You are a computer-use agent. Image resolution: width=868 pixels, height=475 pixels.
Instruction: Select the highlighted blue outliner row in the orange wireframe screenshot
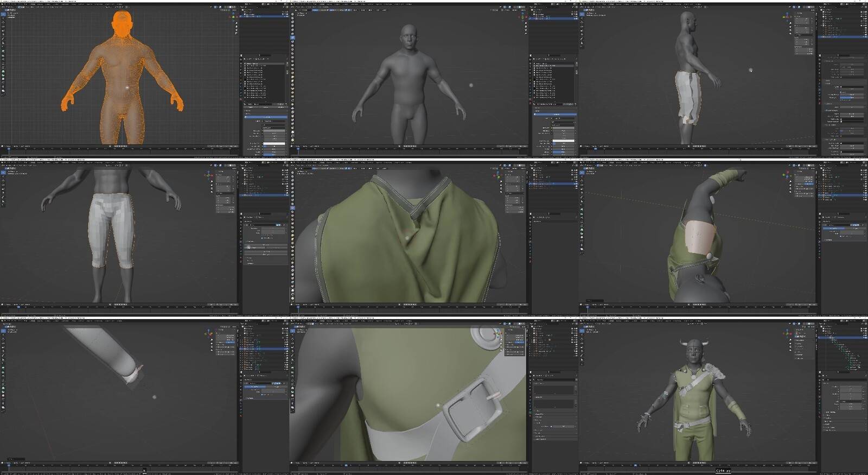[x=265, y=16]
